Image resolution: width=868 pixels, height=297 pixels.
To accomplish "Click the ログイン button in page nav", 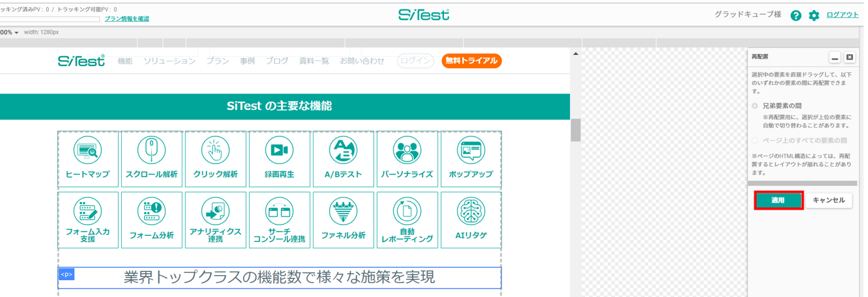I will coord(416,61).
